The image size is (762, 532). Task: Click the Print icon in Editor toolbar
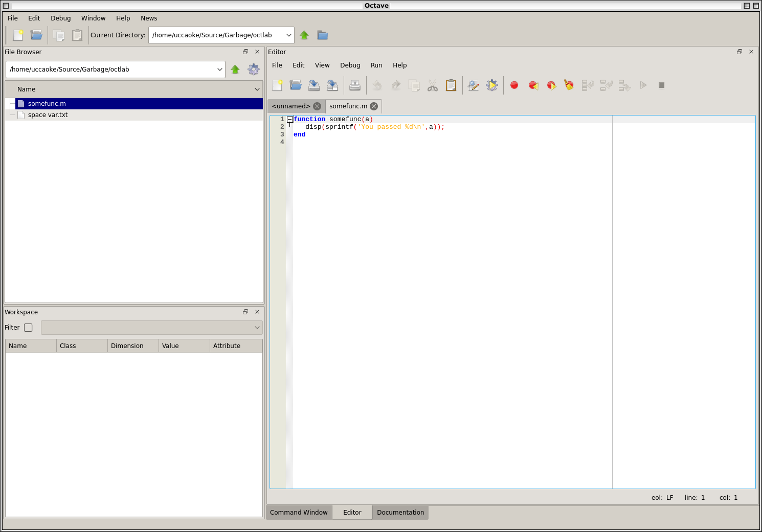tap(355, 85)
